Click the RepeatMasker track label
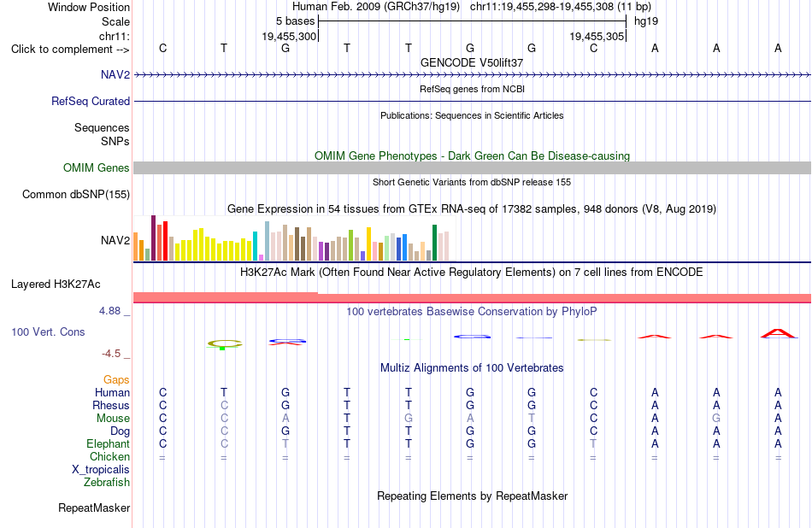Screen dimensions: 812x528 point(94,507)
